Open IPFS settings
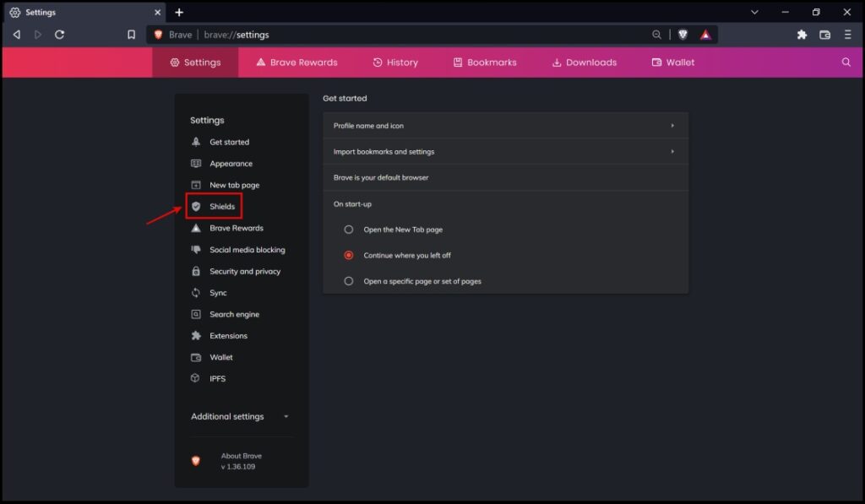865x504 pixels. tap(217, 379)
